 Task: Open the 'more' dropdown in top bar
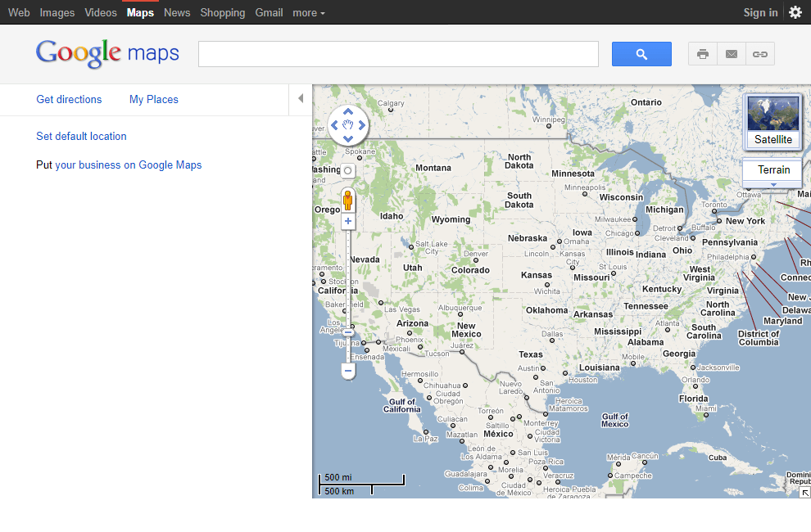(309, 13)
